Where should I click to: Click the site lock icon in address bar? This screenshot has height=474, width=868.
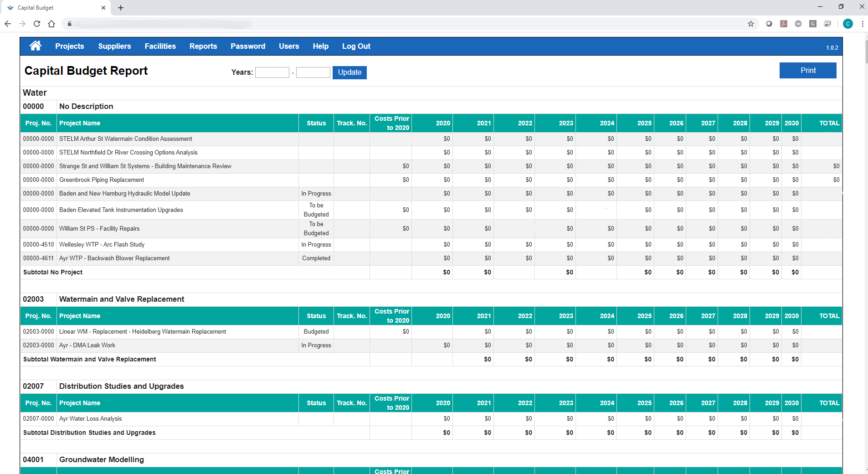coord(70,24)
